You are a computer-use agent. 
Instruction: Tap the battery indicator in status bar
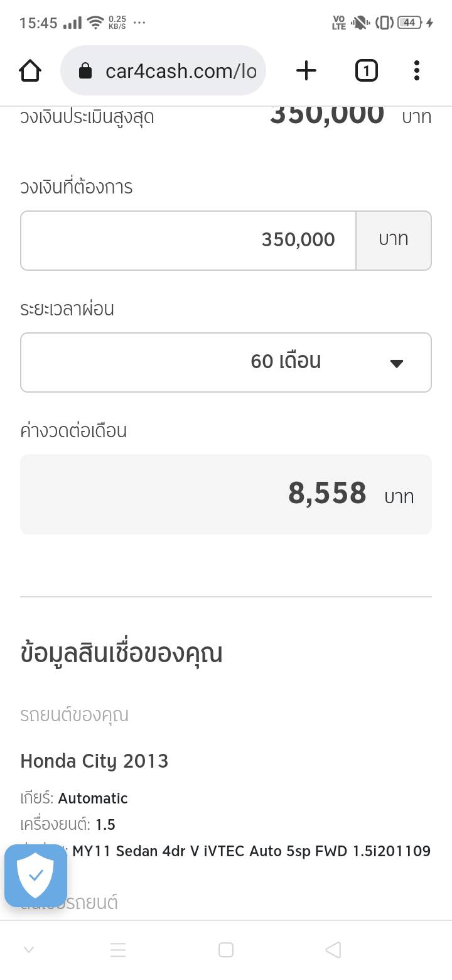[x=409, y=23]
